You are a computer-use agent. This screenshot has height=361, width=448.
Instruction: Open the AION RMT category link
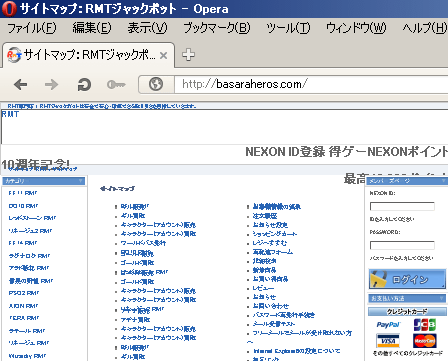[23, 306]
